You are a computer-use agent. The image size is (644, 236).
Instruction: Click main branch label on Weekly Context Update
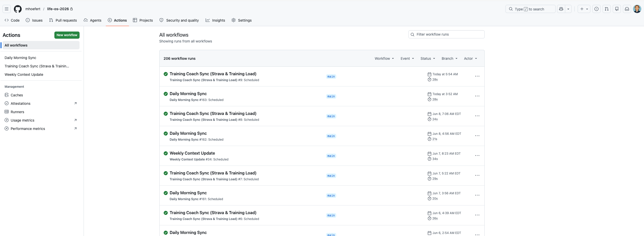[331, 156]
